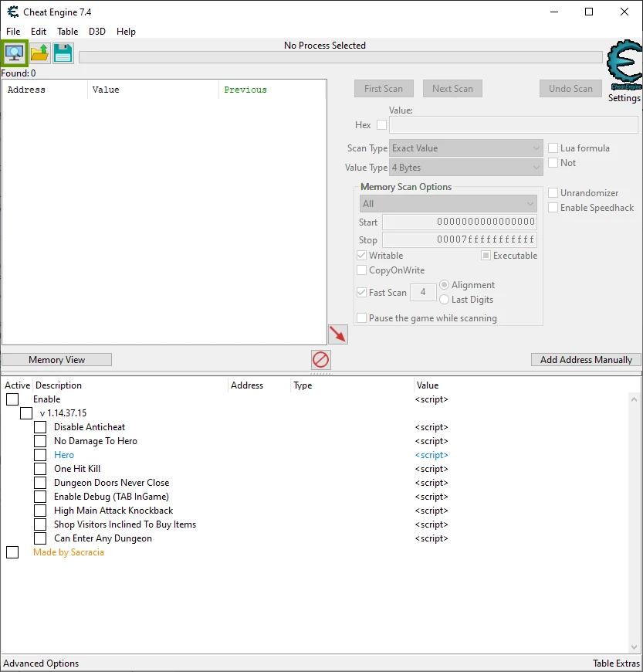Screen dimensions: 643x672
Task: Open the Help menu
Action: click(126, 32)
